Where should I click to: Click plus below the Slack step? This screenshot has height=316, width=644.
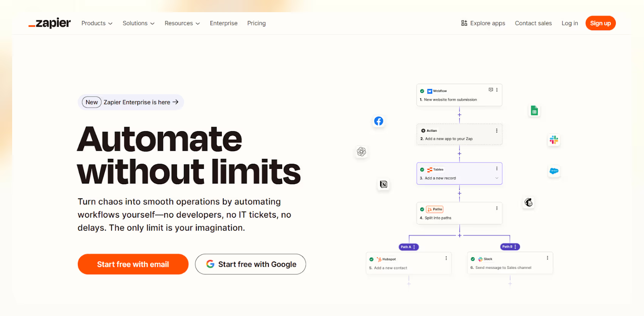(510, 284)
